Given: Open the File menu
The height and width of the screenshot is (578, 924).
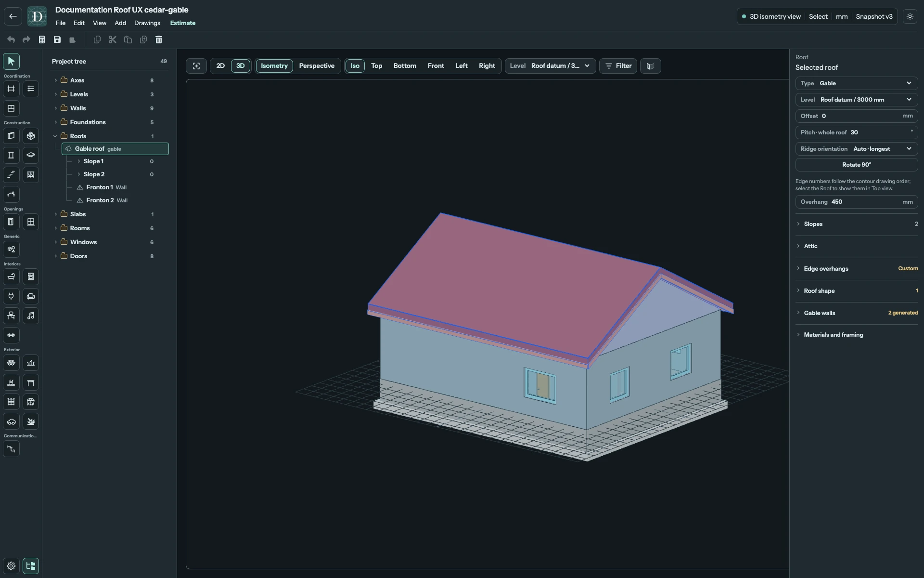Looking at the screenshot, I should coord(61,23).
